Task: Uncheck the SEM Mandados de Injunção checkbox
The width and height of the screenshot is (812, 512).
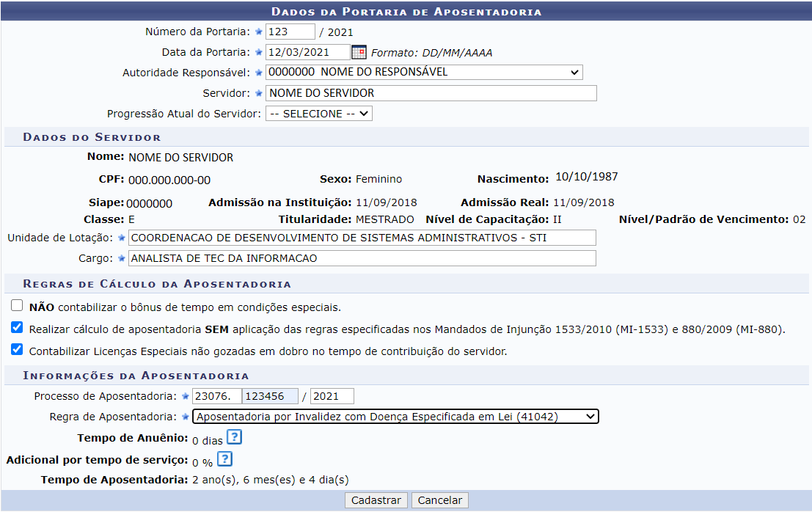Action: [x=17, y=328]
